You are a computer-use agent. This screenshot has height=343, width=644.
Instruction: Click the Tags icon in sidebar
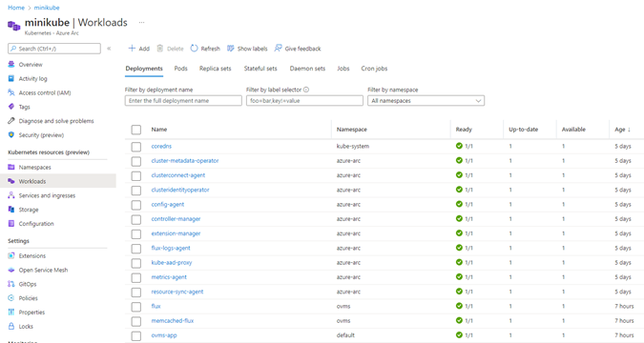click(11, 107)
